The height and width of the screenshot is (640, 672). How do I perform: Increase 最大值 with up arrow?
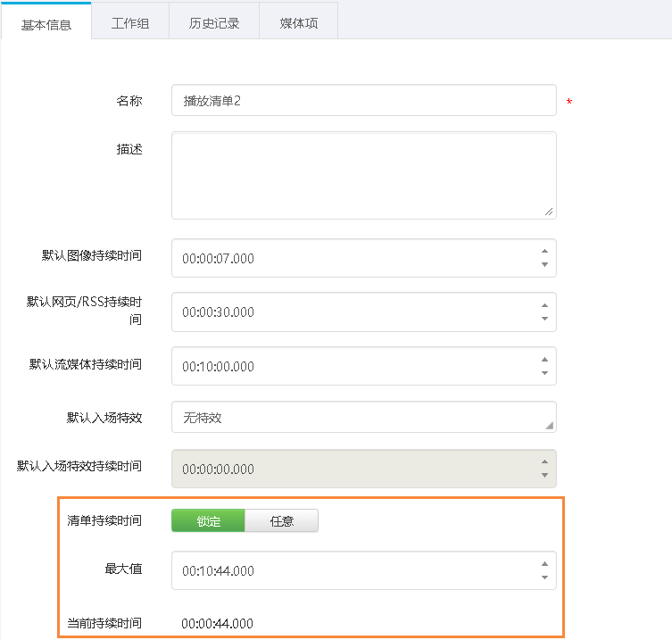(x=544, y=564)
